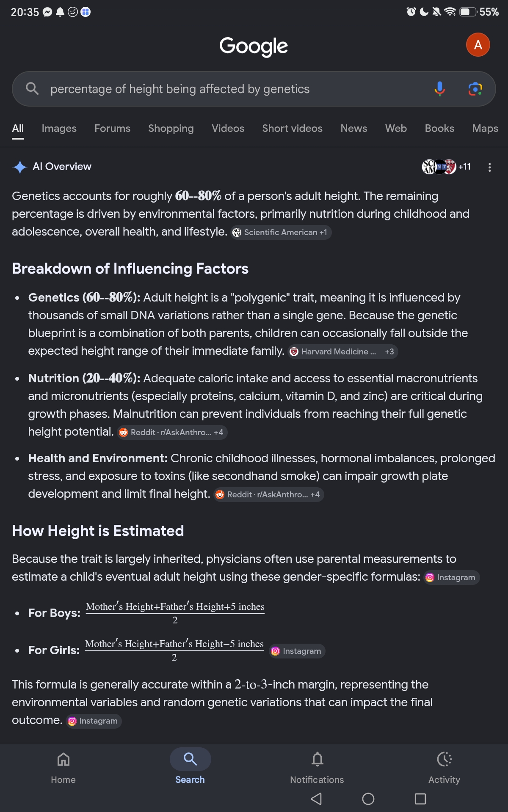Switch to the Images tab
Image resolution: width=508 pixels, height=812 pixels.
pos(59,128)
